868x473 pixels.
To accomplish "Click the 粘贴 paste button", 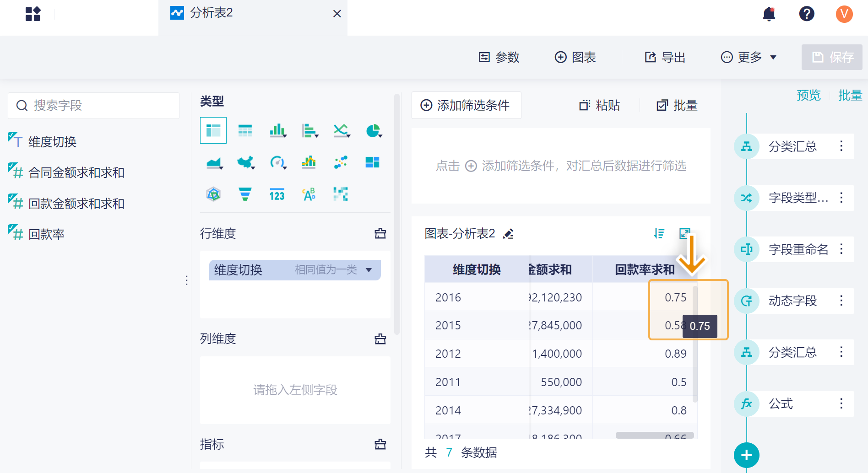I will coord(599,105).
